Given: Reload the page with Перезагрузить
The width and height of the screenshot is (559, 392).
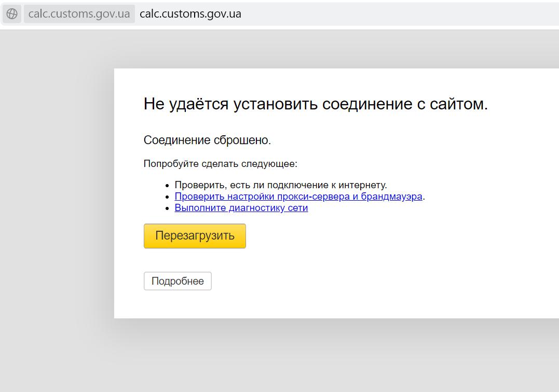Looking at the screenshot, I should pyautogui.click(x=195, y=235).
